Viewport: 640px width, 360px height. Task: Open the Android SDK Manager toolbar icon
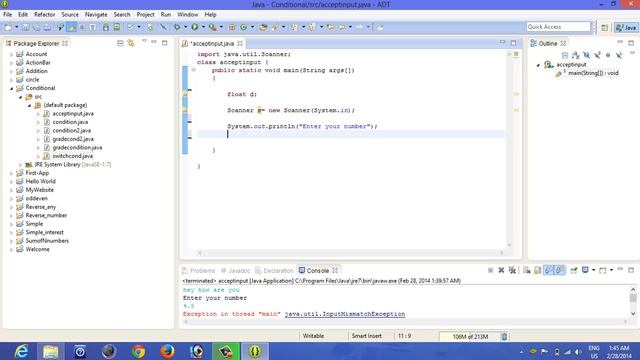106,27
